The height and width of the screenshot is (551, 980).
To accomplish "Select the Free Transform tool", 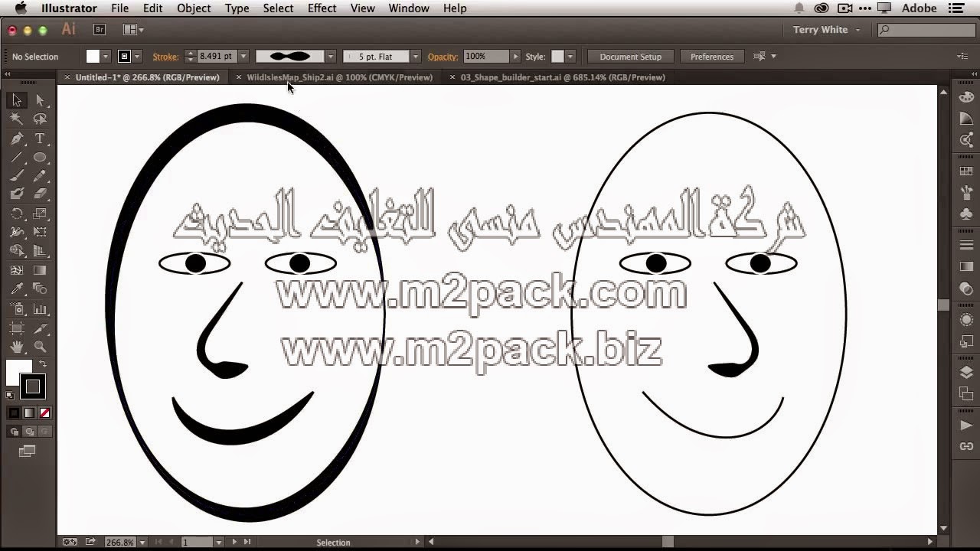I will pos(40,232).
